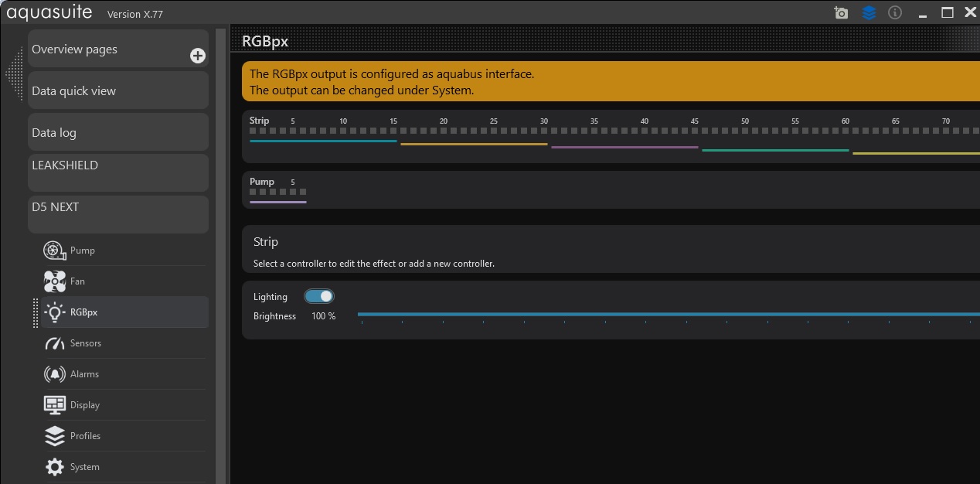Open the Data log page
The width and height of the screenshot is (980, 484).
coord(118,132)
